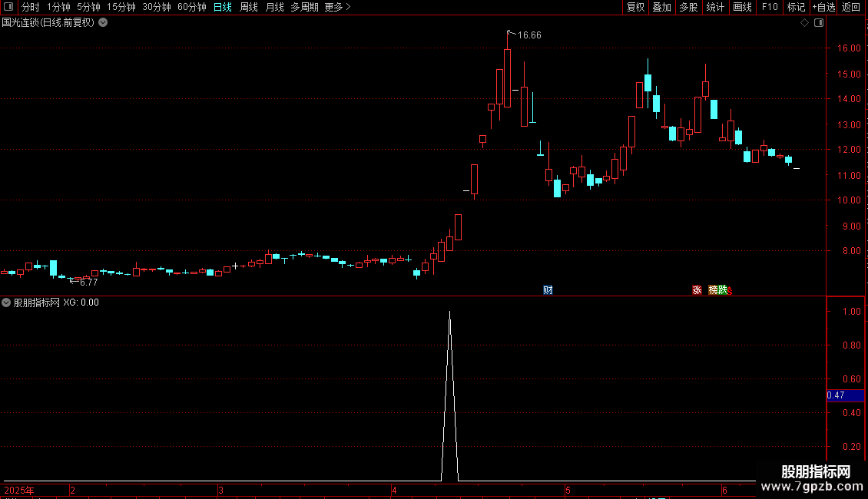Open 多周期 multi-period view
The width and height of the screenshot is (868, 499).
coord(304,7)
